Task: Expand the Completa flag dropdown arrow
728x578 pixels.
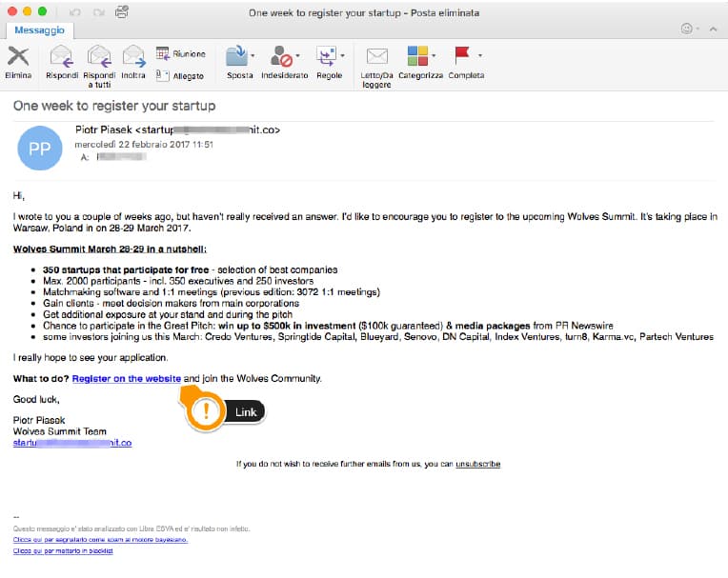Action: tap(480, 55)
